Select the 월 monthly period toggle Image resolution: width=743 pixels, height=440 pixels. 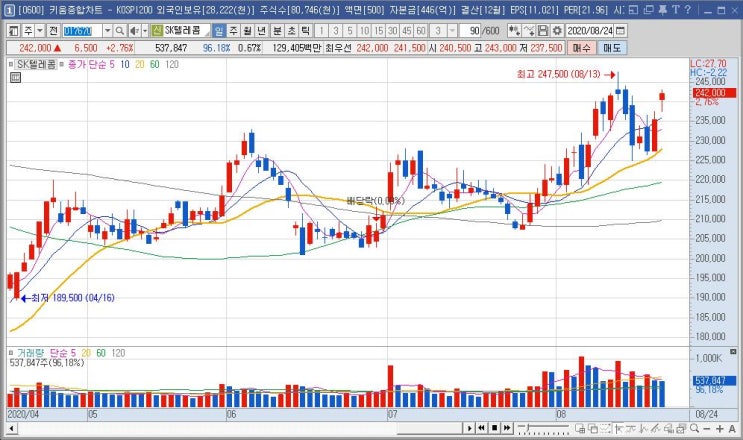pyautogui.click(x=248, y=31)
